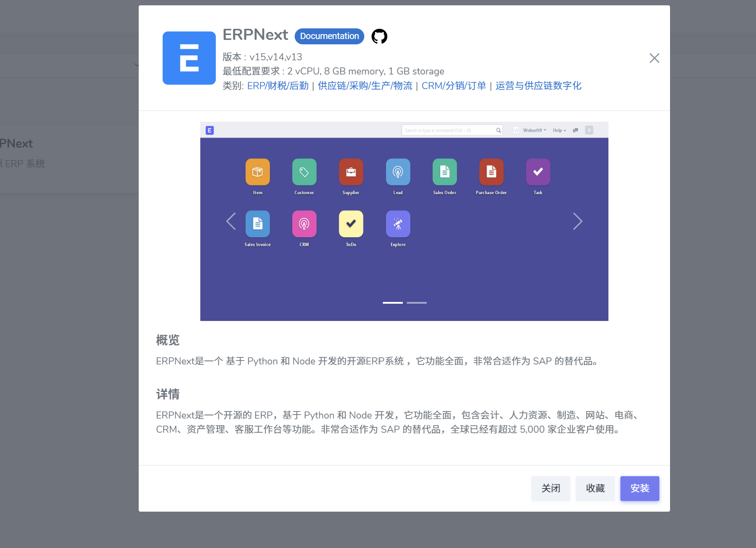Click the search magnifier icon in screenshot
The height and width of the screenshot is (548, 756).
(x=499, y=130)
